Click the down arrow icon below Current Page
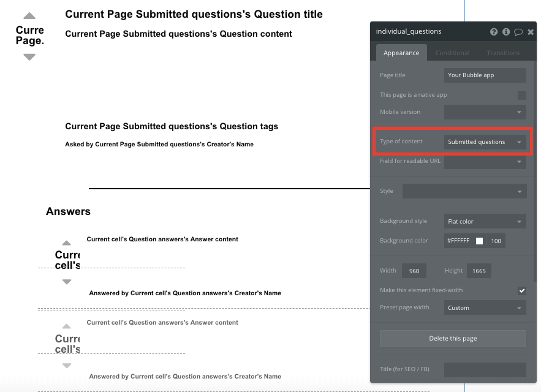 28,56
